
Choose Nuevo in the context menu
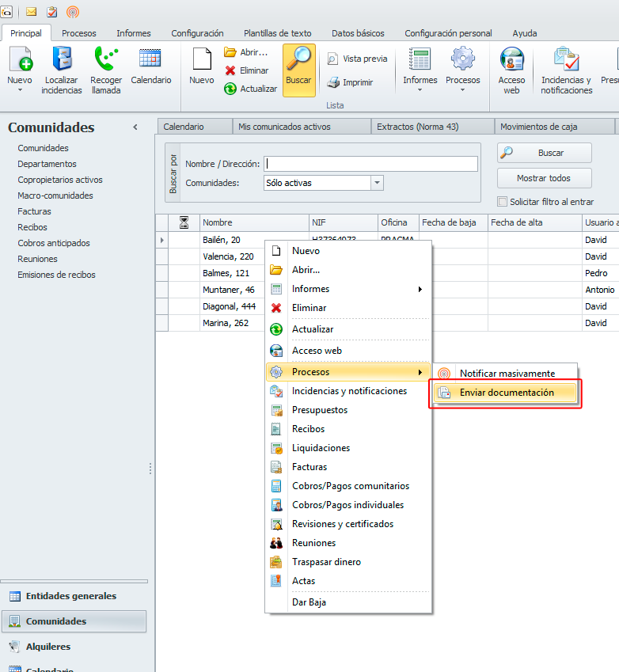coord(348,251)
